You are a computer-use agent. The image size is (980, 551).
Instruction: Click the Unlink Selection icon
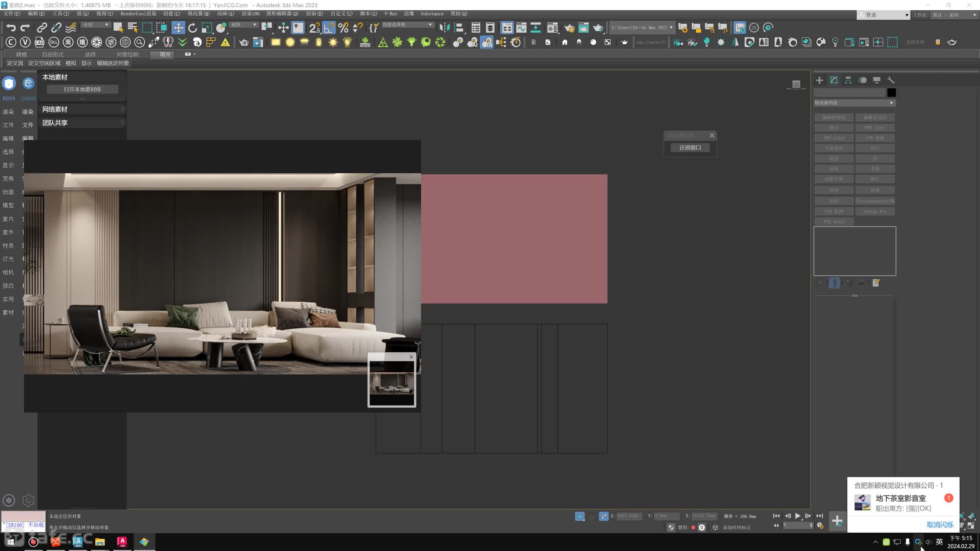point(56,28)
